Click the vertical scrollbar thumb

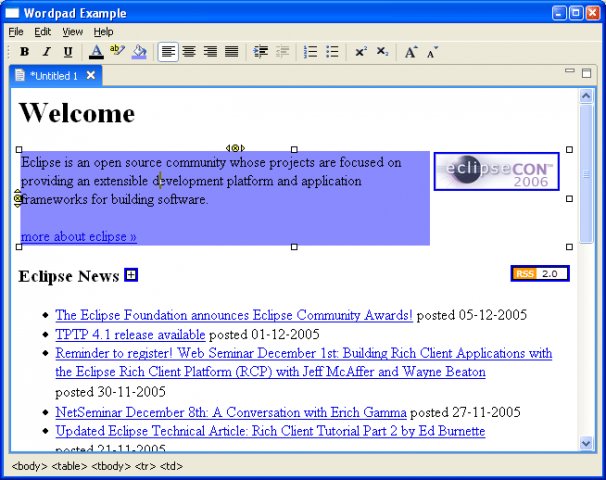pos(586,174)
